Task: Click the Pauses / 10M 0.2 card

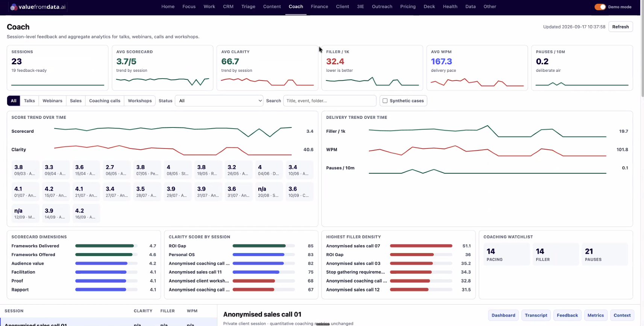Action: click(x=582, y=68)
